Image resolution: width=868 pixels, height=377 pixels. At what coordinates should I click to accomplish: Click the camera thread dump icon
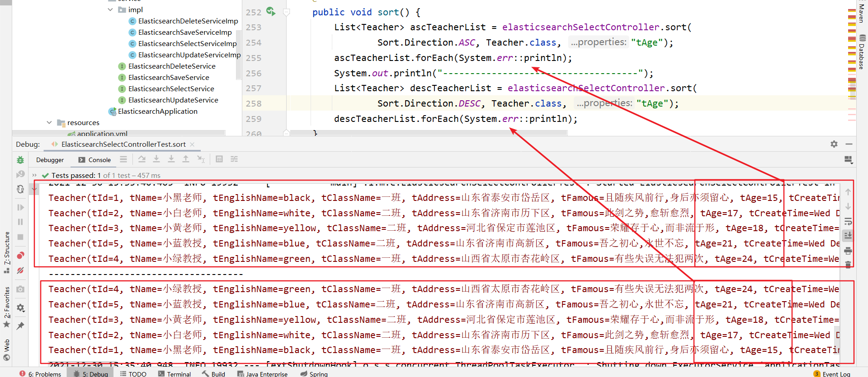(x=20, y=289)
